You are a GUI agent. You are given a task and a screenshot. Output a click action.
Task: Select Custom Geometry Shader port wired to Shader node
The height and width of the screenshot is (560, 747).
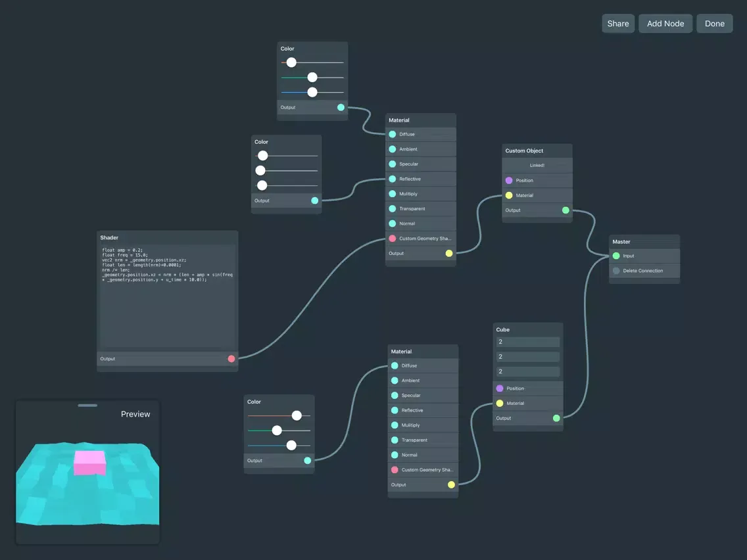pos(392,239)
